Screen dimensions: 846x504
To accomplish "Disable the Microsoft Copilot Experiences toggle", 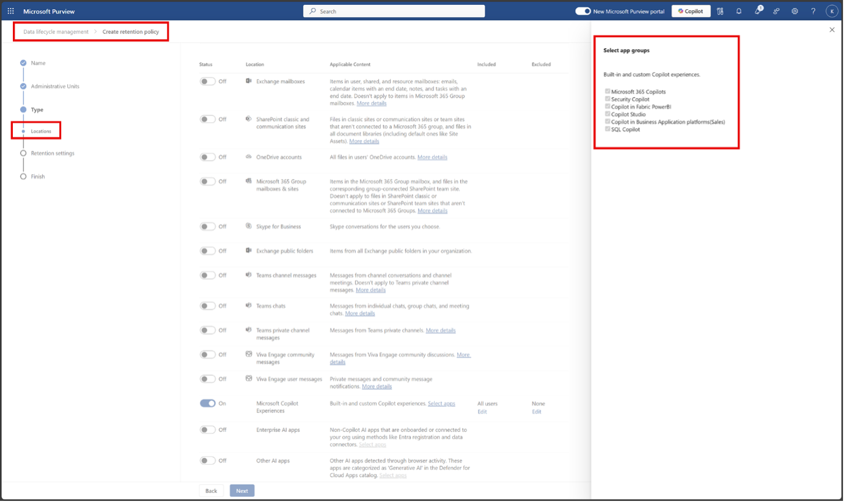I will (208, 403).
